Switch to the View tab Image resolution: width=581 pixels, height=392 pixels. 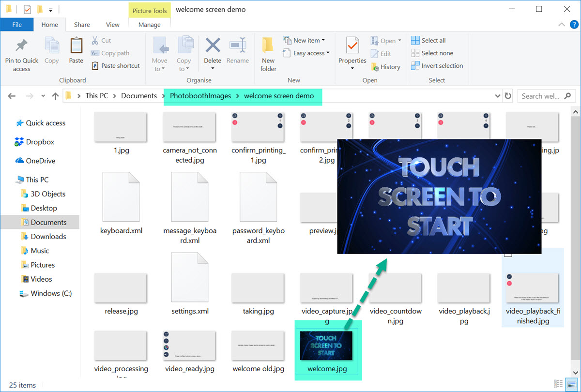pos(113,25)
